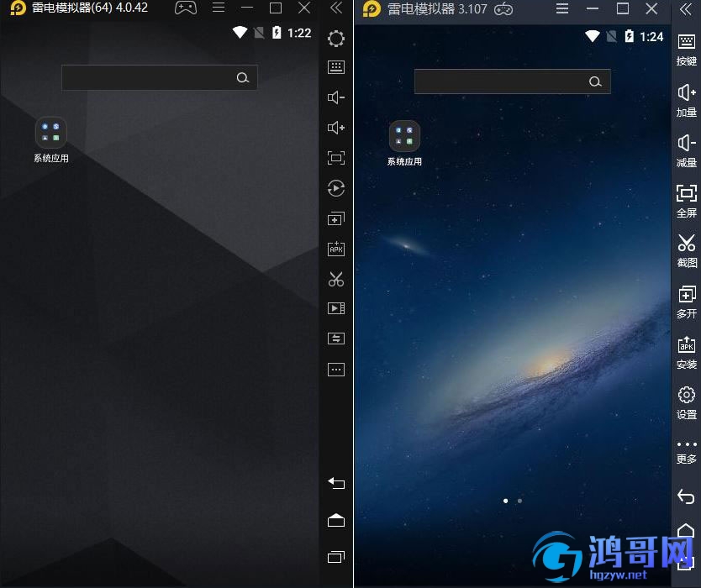The height and width of the screenshot is (588, 701).
Task: Click 加量 volume up in 3.107
Action: tap(686, 100)
